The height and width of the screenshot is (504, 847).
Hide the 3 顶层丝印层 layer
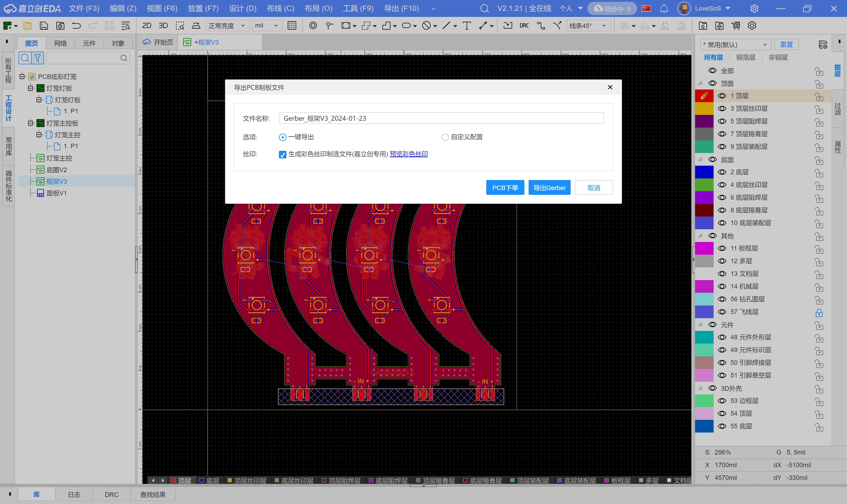pyautogui.click(x=722, y=109)
